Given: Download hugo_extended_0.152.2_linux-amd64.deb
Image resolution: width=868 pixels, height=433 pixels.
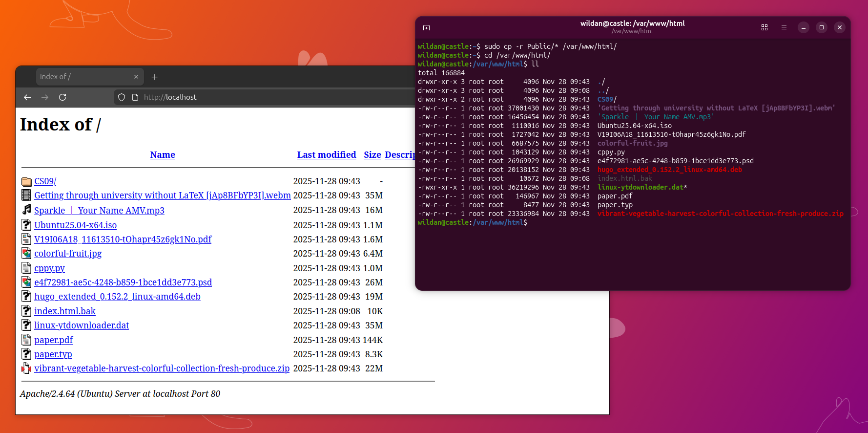Looking at the screenshot, I should pos(117,297).
